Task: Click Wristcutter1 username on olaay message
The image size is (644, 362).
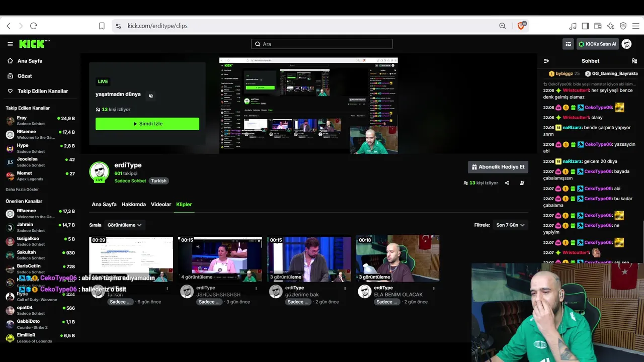Action: pos(576,117)
